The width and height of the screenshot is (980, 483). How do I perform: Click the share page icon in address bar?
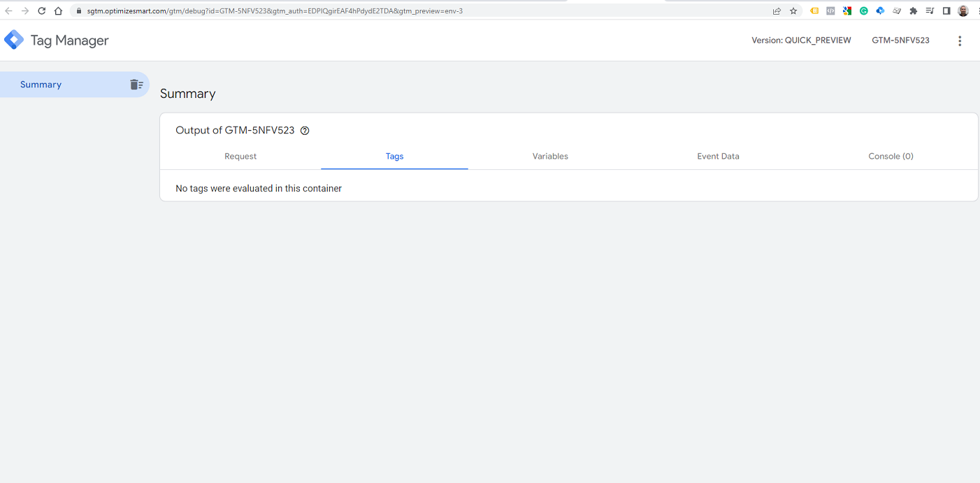coord(777,11)
